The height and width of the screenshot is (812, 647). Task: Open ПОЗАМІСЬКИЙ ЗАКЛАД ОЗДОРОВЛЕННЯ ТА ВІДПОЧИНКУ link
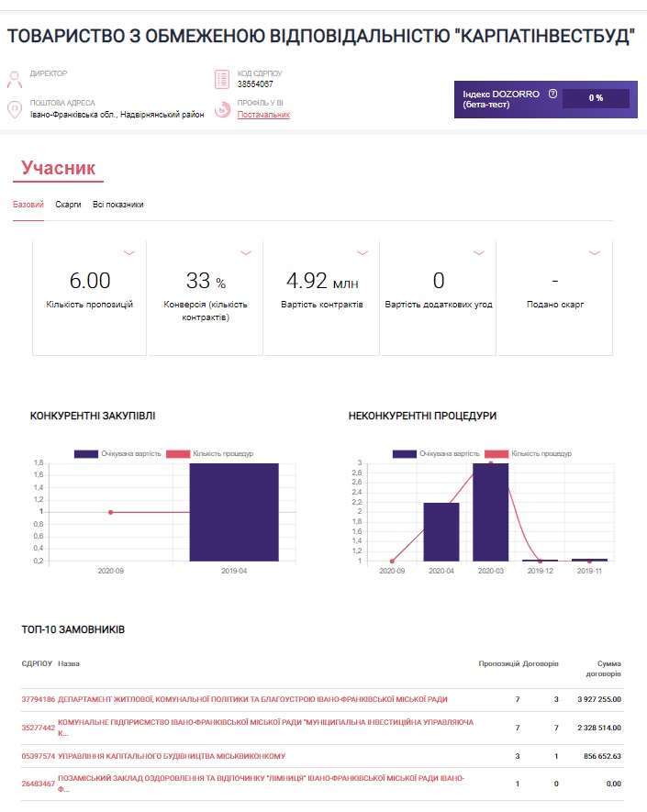261,784
